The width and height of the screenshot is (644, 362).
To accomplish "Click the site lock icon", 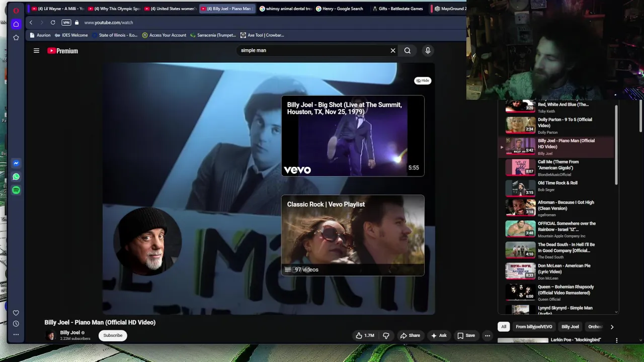I will pyautogui.click(x=76, y=23).
